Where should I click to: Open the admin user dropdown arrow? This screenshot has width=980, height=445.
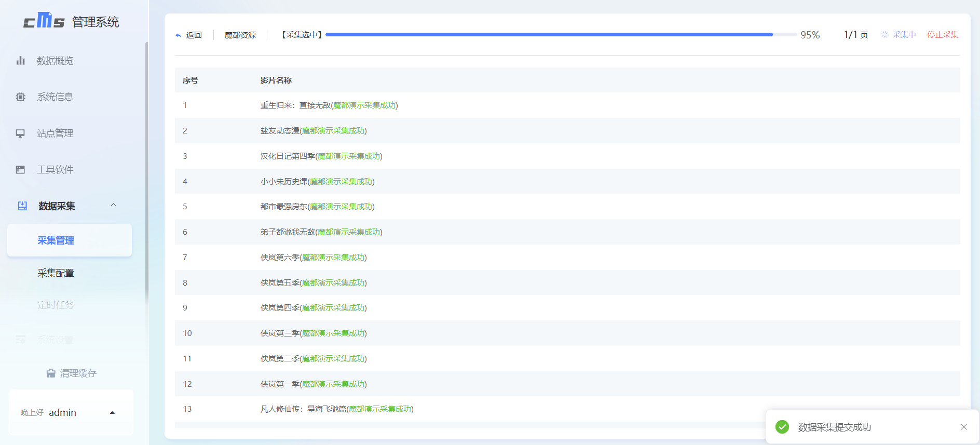[112, 413]
